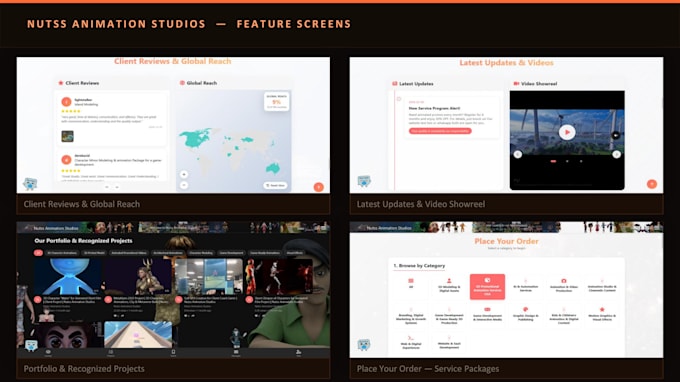Go to next page of client reviews
Image resolution: width=680 pixels, height=382 pixels.
tap(117, 187)
